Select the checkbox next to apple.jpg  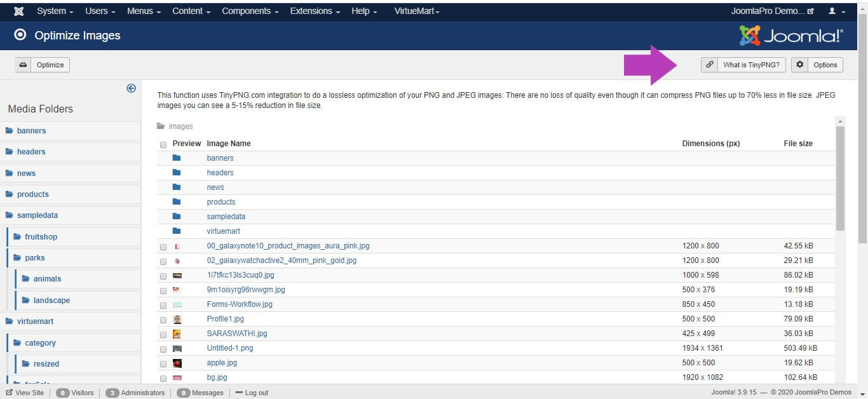[x=163, y=363]
